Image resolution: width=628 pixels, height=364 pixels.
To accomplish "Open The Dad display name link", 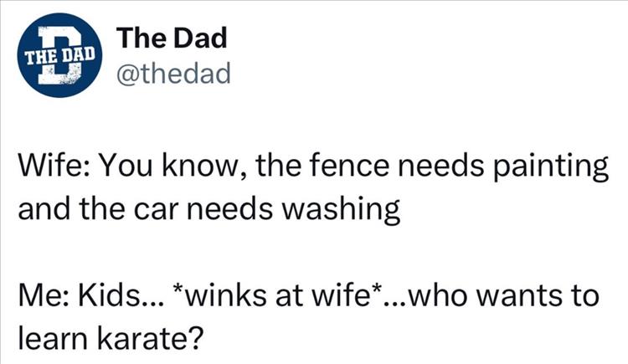I will coord(172,39).
